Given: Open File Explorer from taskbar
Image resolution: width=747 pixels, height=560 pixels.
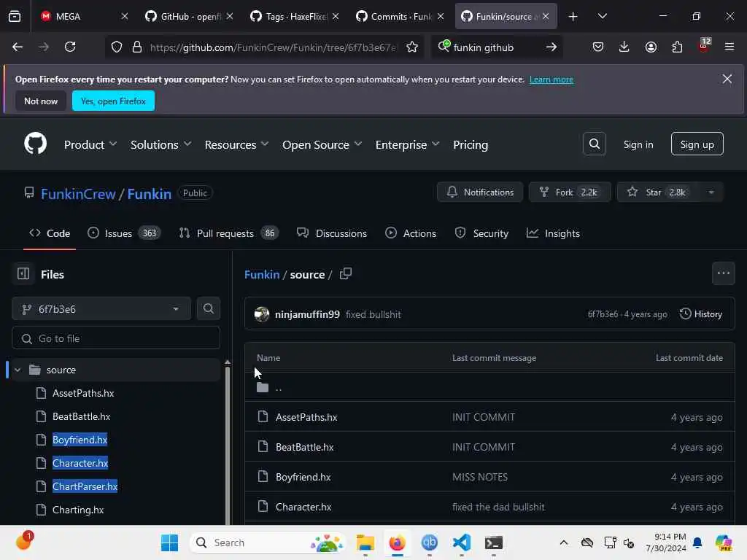Looking at the screenshot, I should coord(365,542).
